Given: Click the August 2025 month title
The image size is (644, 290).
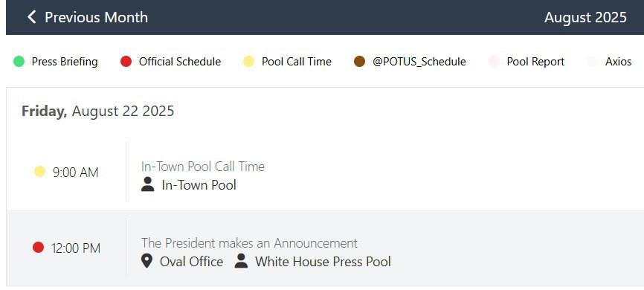Looking at the screenshot, I should (x=585, y=17).
